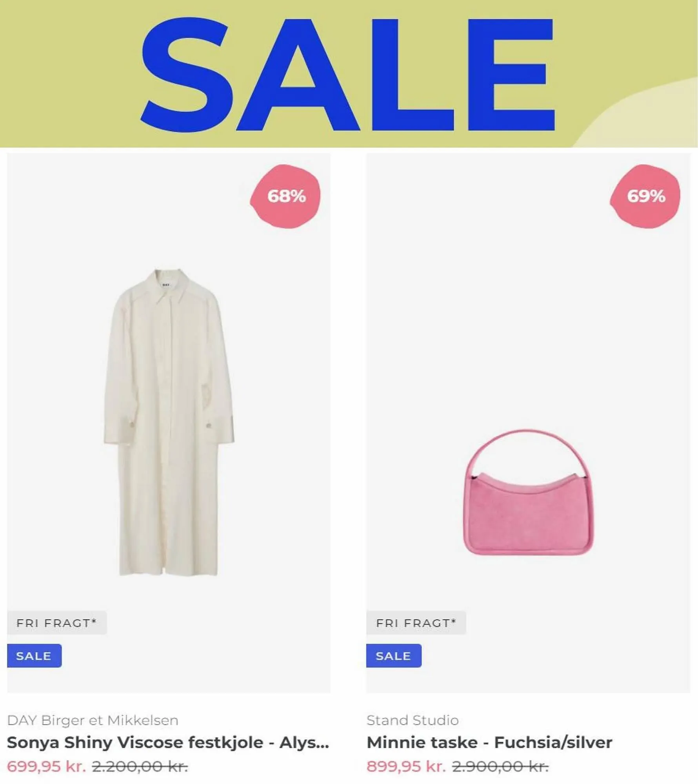The image size is (698, 784).
Task: Click the big blue SALE banner heading
Action: [347, 74]
